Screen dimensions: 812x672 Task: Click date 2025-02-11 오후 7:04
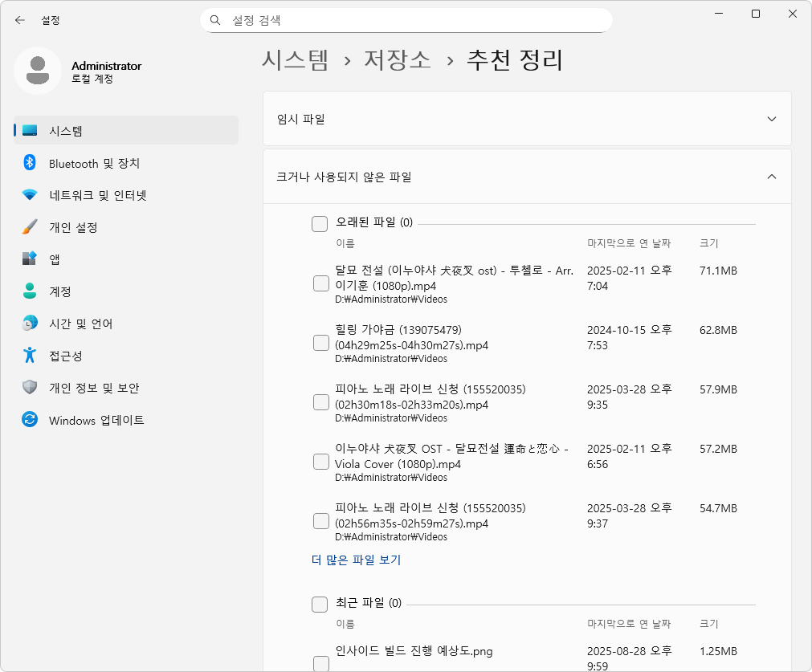click(629, 278)
